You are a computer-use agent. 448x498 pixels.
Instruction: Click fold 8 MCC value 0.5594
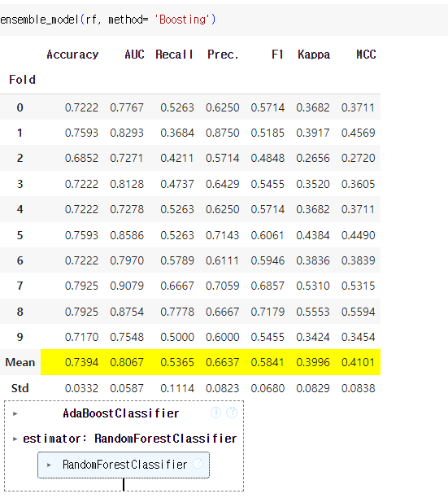(359, 312)
